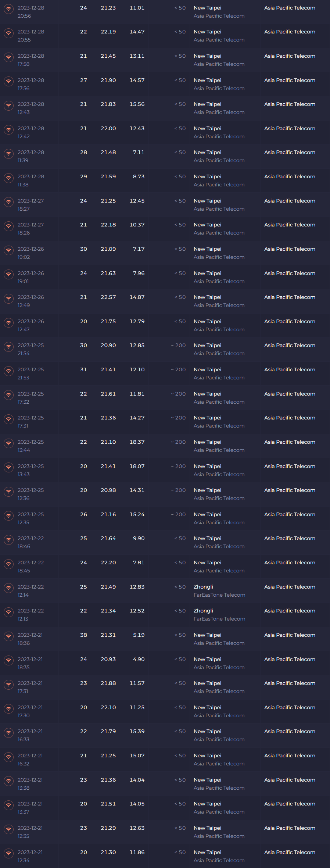Viewport: 330px width, 868px height.
Task: Click wifi icon next to 2023-12-25 13:44
Action: click(x=8, y=443)
